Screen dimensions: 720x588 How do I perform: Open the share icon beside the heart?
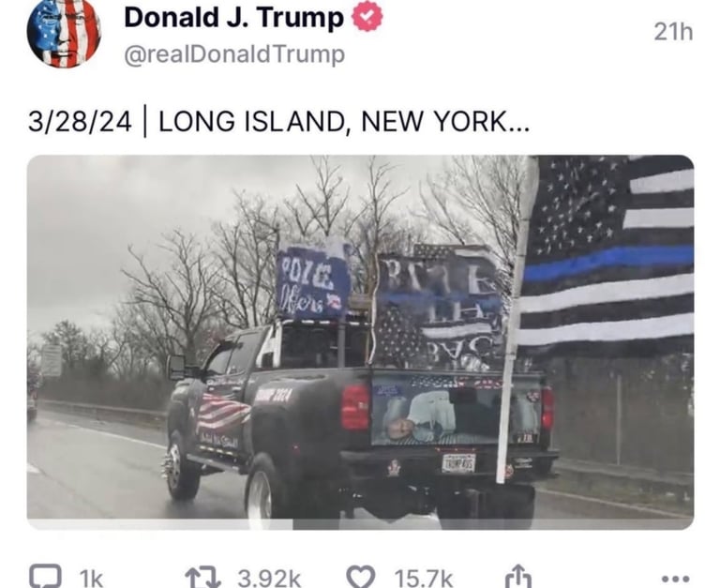pos(517,577)
